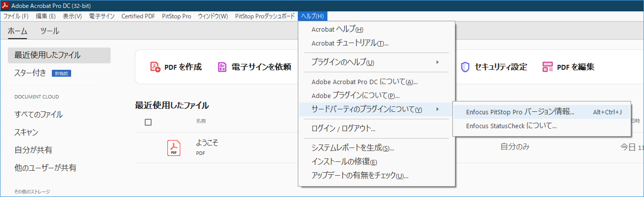This screenshot has width=644, height=197.
Task: Select スター付き in sidebar
Action: [31, 73]
